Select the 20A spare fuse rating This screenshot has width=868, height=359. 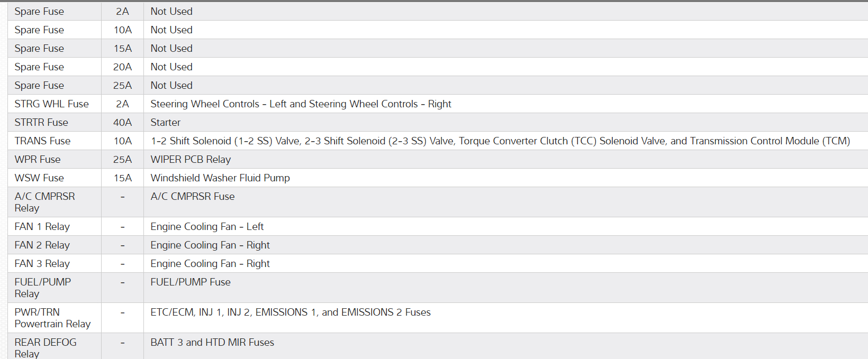point(122,67)
